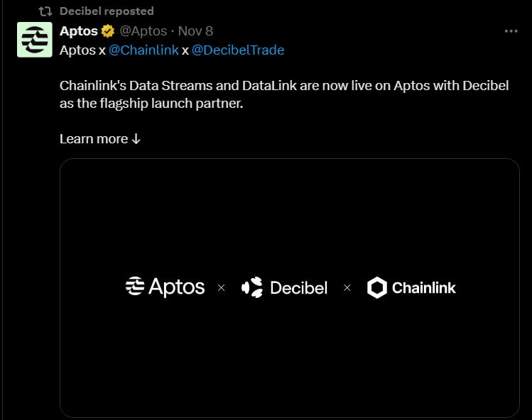Screen dimensions: 532x420
Task: Open the "Decibel reposted" label
Action: point(107,11)
